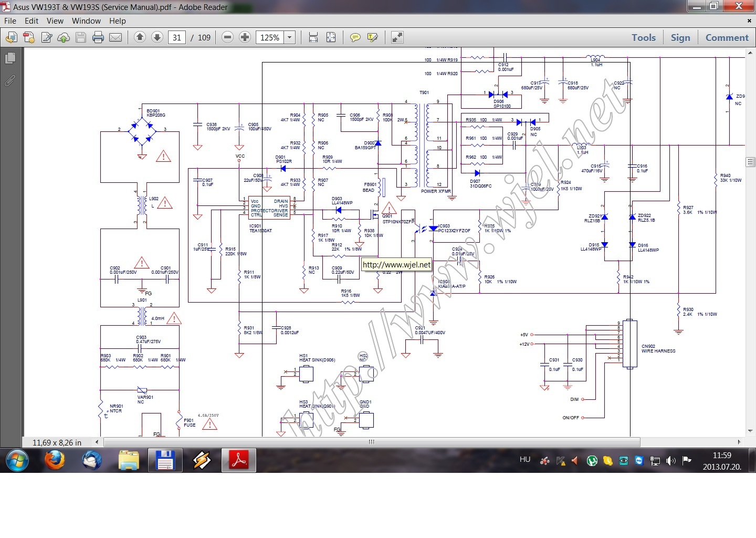This screenshot has height=538, width=756.
Task: Click the yellow phone tray icon
Action: pos(608,461)
